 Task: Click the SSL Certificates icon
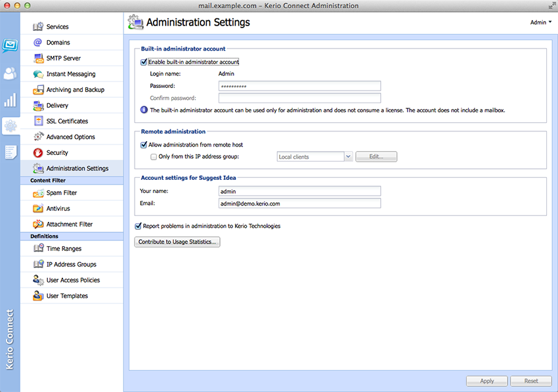[x=38, y=121]
